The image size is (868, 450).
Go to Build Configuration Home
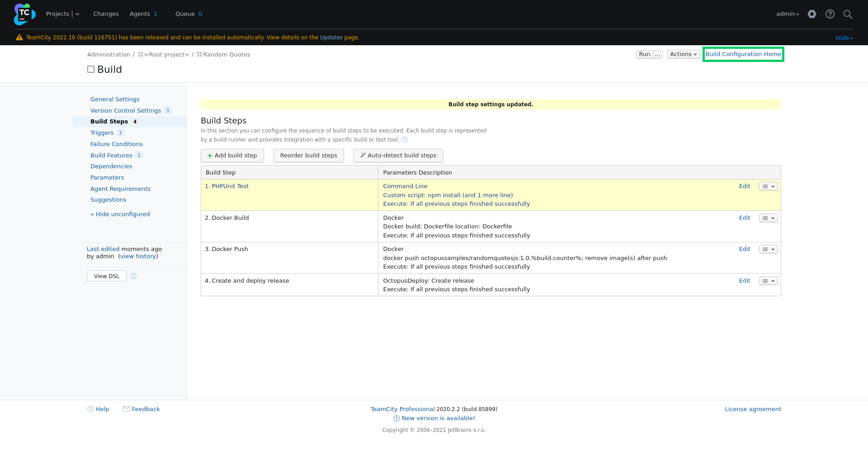pos(743,54)
